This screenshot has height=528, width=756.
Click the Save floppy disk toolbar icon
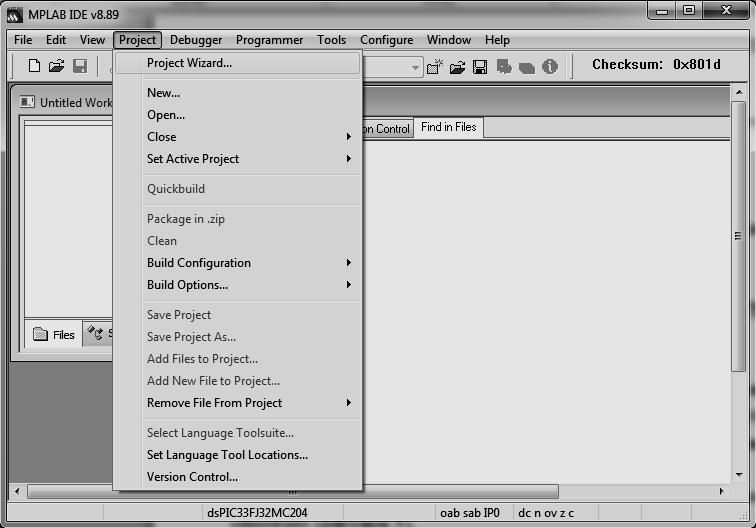(80, 66)
